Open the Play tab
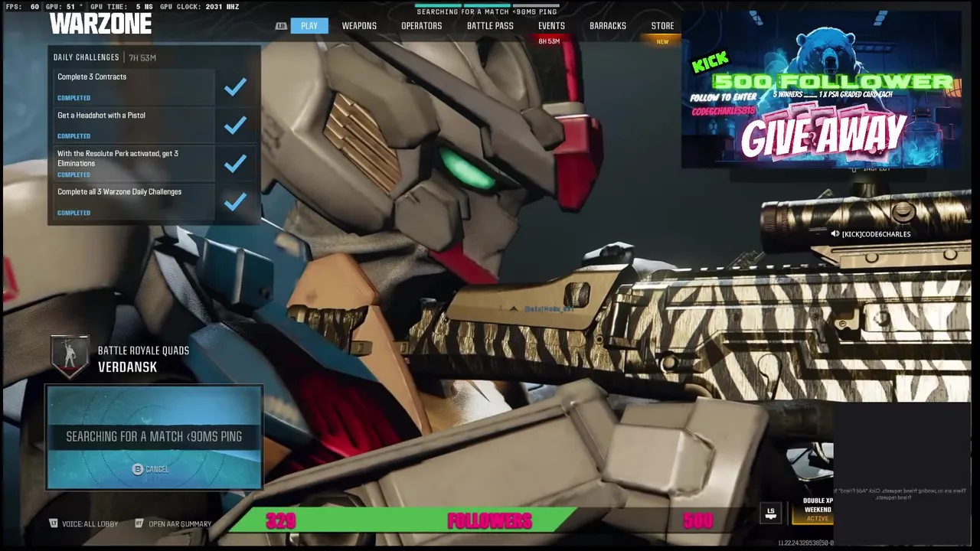The height and width of the screenshot is (551, 980). click(309, 26)
